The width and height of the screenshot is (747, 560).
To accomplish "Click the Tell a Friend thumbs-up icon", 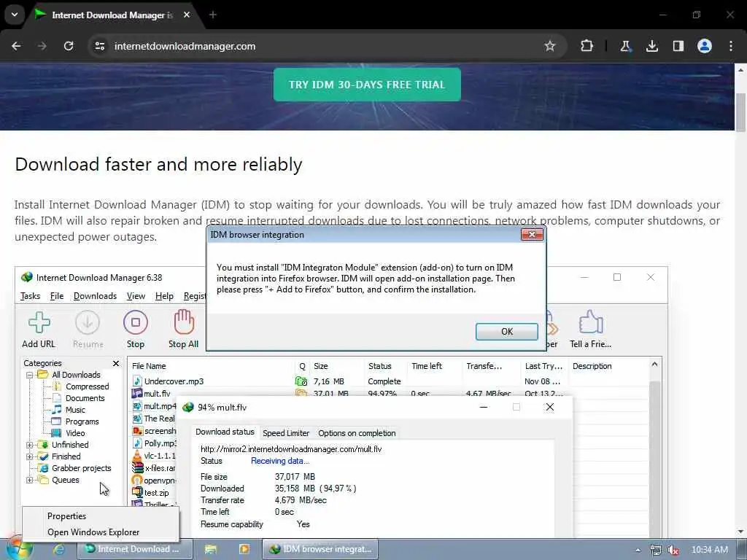I will 591,330.
